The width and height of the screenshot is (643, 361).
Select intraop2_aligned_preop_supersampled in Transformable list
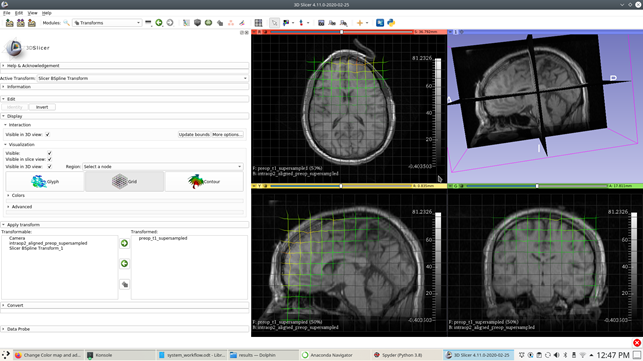tap(48, 243)
